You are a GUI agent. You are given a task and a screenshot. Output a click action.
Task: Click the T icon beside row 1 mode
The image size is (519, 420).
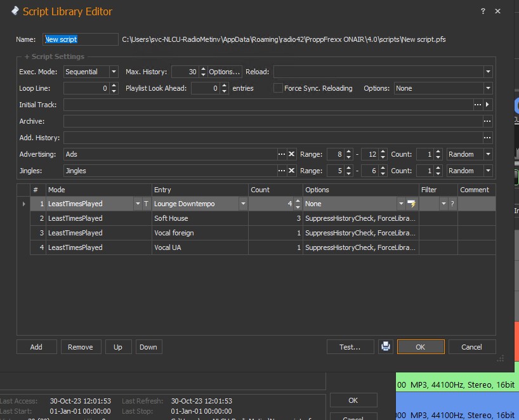(x=147, y=204)
